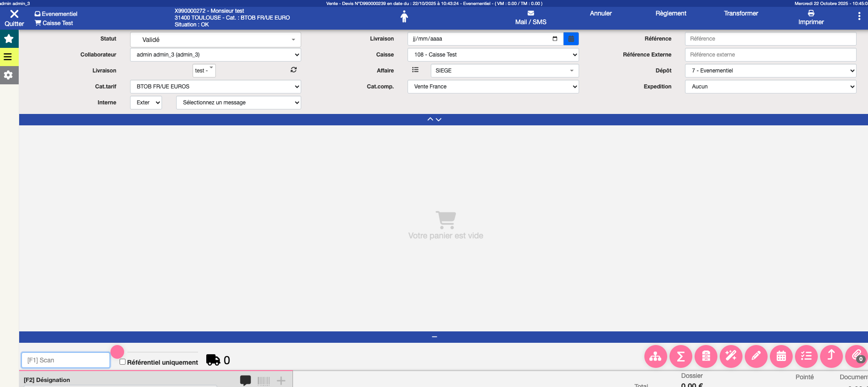Viewport: 868px width, 387px height.
Task: Click Transformer in the top bar
Action: click(x=741, y=14)
